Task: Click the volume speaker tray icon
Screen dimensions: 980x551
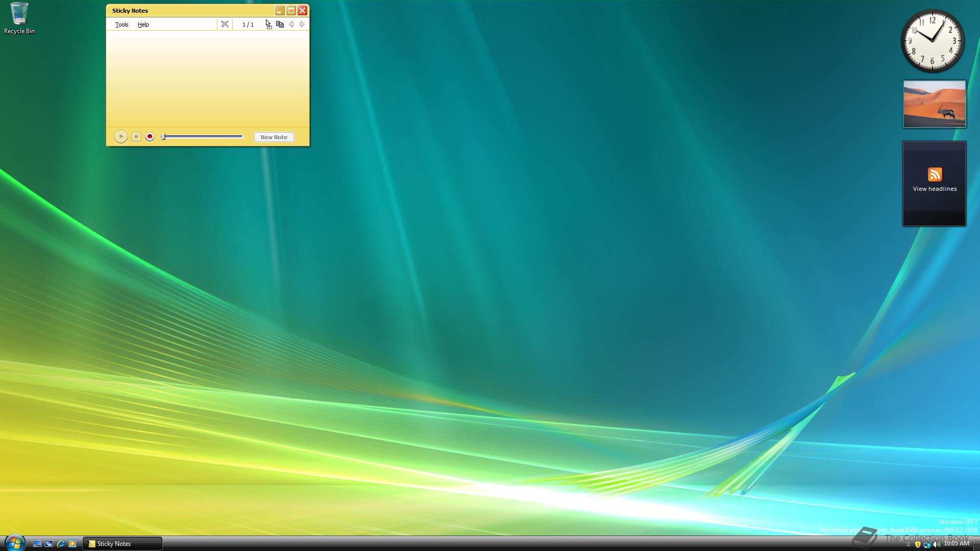Action: point(936,544)
